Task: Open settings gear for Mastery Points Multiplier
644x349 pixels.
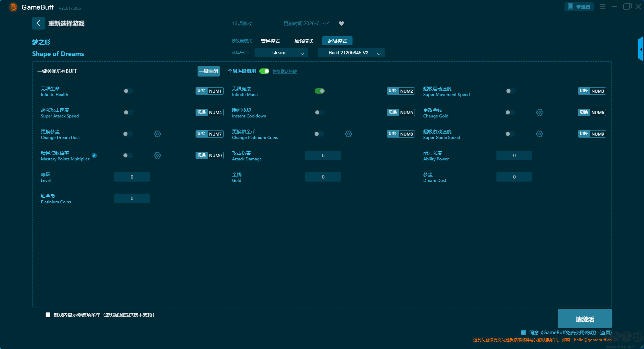Action: [x=157, y=155]
